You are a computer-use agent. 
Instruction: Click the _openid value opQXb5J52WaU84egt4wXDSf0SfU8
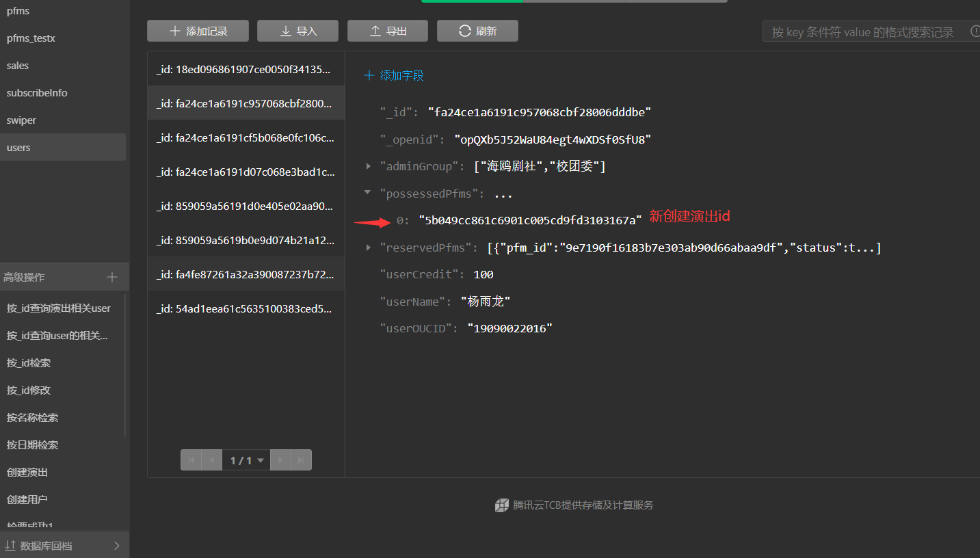click(x=553, y=139)
